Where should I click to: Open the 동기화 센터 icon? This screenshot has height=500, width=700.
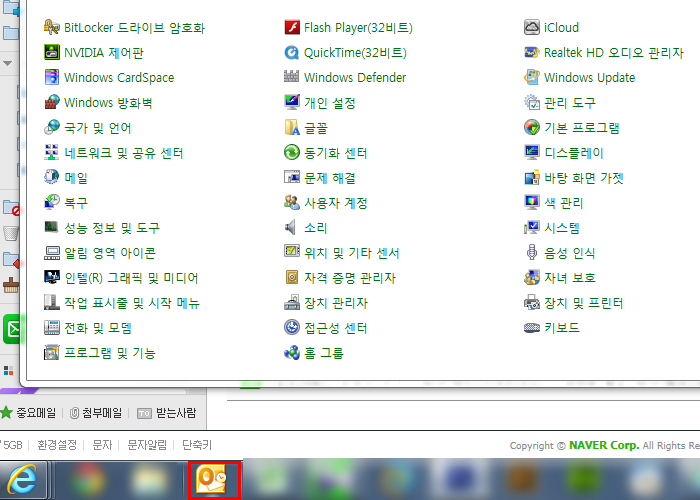[x=292, y=152]
